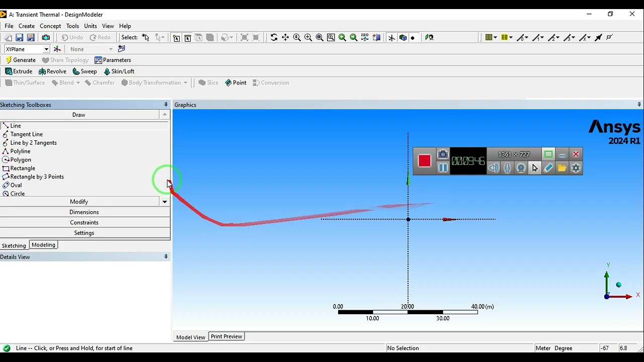644x362 pixels.
Task: Toggle display model cube icon
Action: pyautogui.click(x=403, y=38)
